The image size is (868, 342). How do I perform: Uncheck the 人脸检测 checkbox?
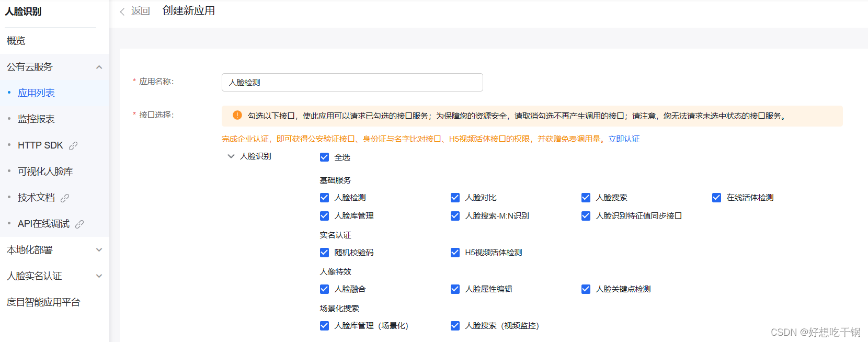(324, 197)
